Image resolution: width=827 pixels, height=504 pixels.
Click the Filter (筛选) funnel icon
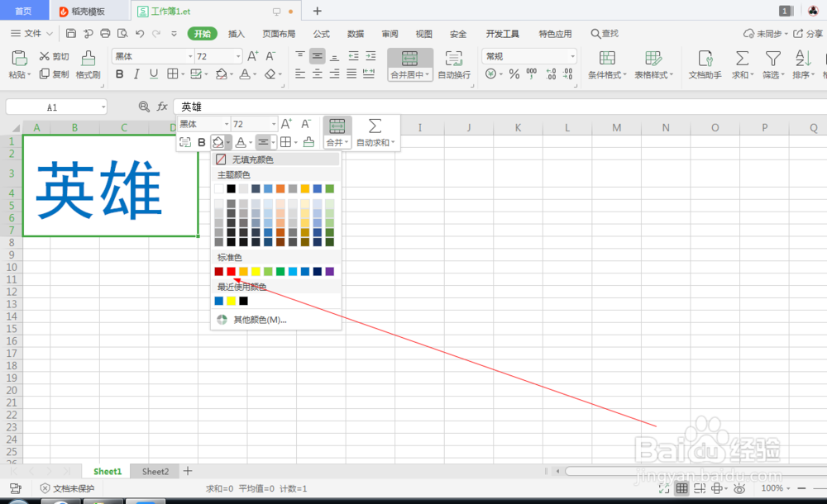772,58
